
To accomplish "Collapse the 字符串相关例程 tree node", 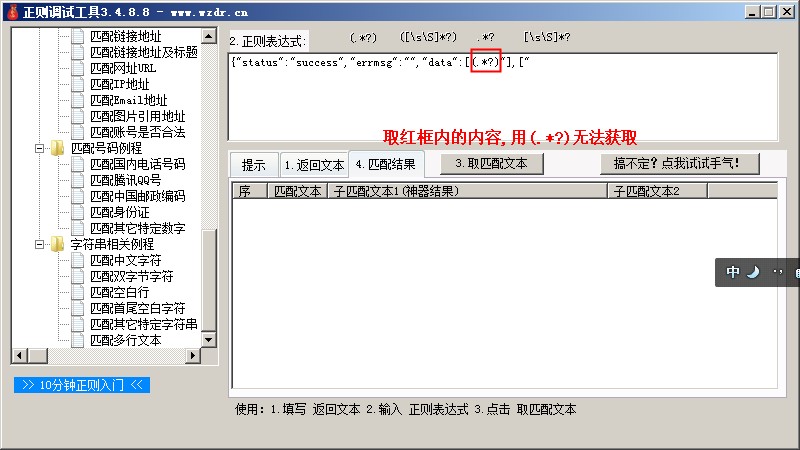I will tap(39, 244).
